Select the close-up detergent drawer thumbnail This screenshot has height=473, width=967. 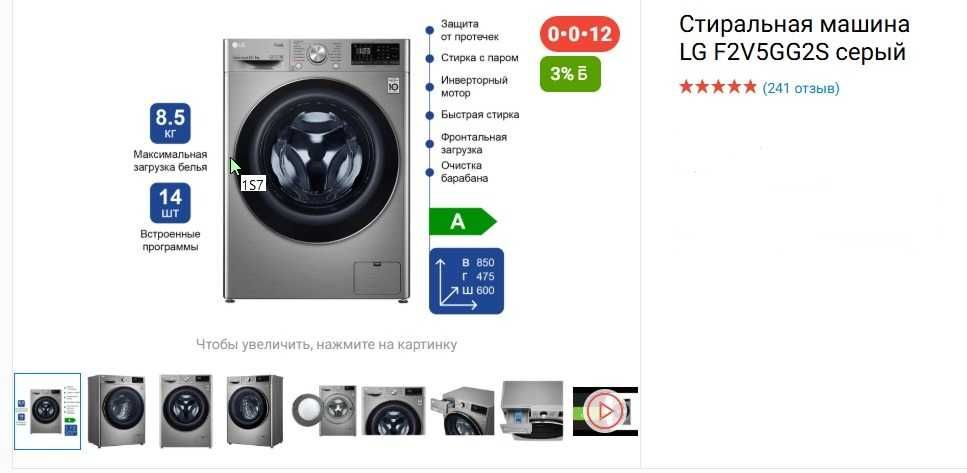[x=532, y=411]
